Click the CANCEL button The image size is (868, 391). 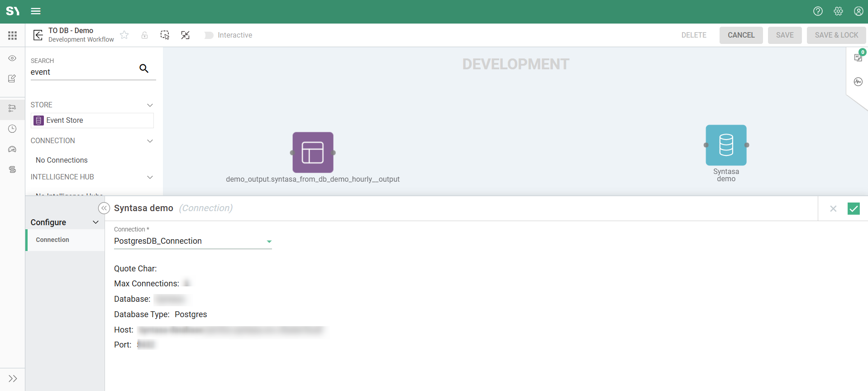click(741, 35)
